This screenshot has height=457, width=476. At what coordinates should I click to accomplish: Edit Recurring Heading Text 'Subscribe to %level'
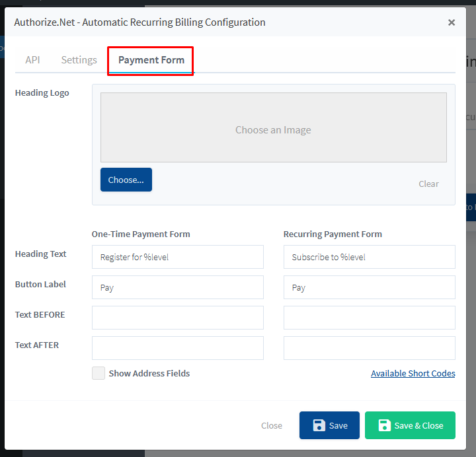pos(370,257)
